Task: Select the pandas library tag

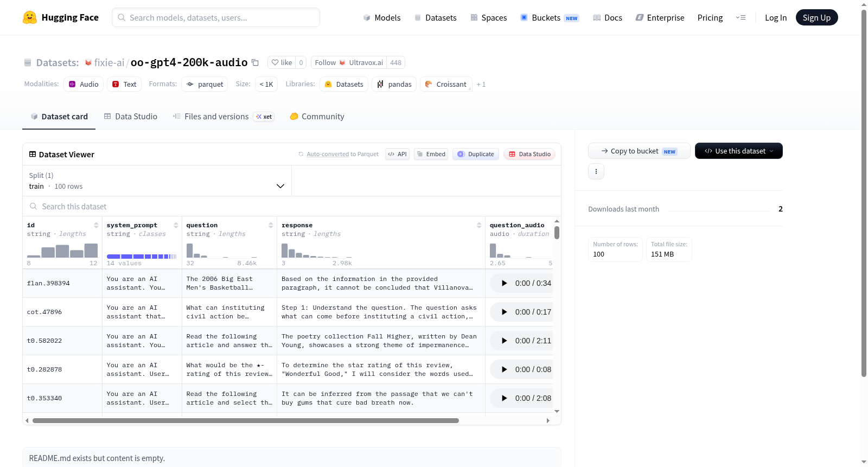Action: coord(394,84)
